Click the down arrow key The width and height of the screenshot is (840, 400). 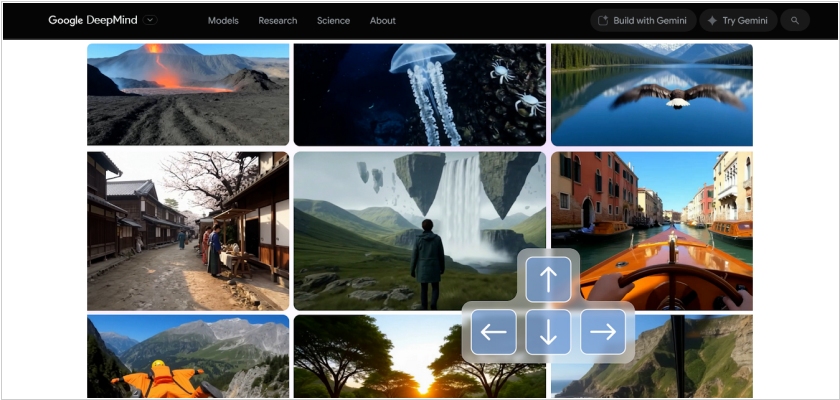tap(548, 332)
